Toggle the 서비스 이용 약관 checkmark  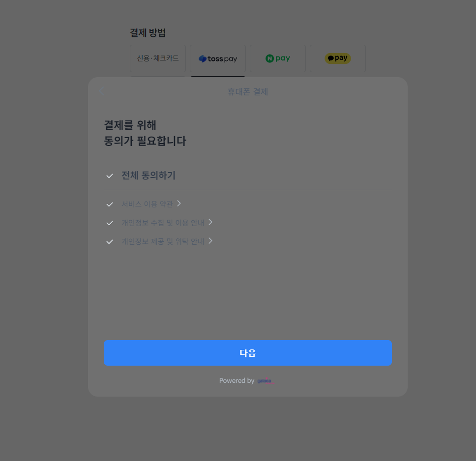coord(110,204)
